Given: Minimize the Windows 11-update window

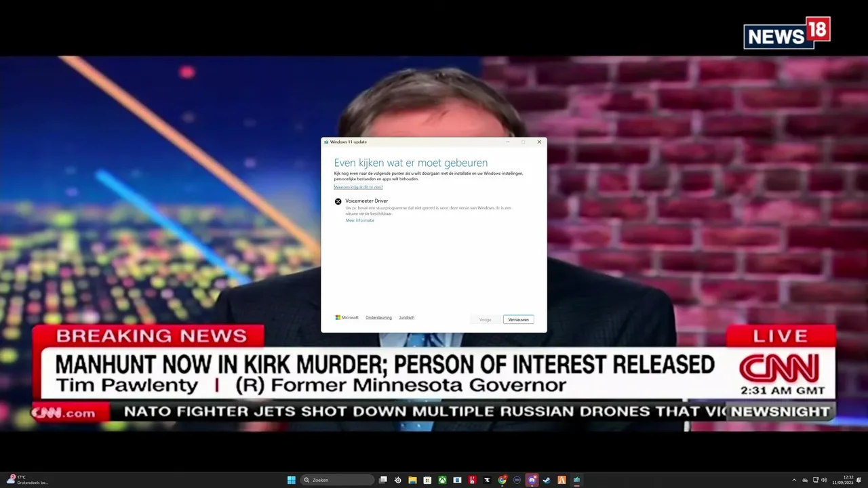Looking at the screenshot, I should (508, 142).
